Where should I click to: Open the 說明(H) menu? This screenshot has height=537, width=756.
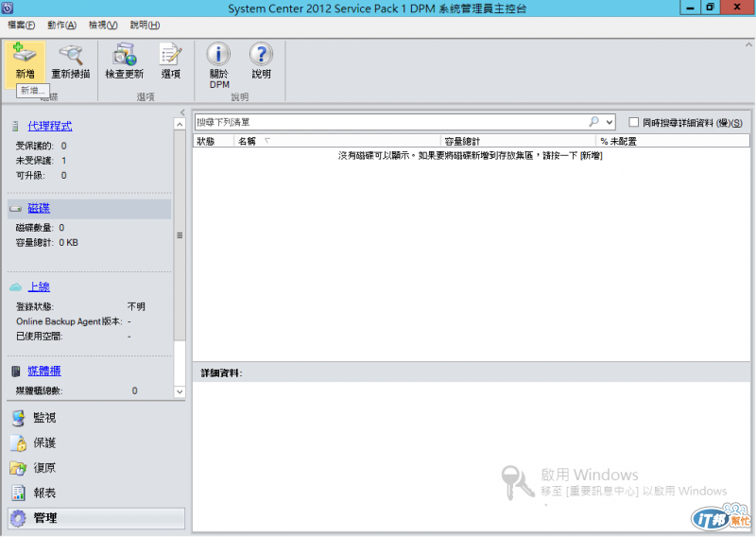[146, 26]
